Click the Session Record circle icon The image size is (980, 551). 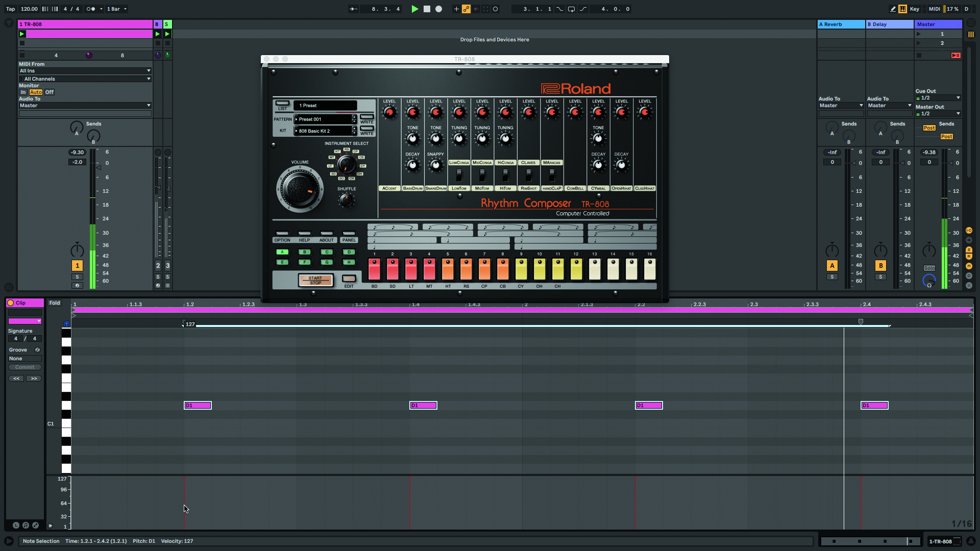[495, 9]
